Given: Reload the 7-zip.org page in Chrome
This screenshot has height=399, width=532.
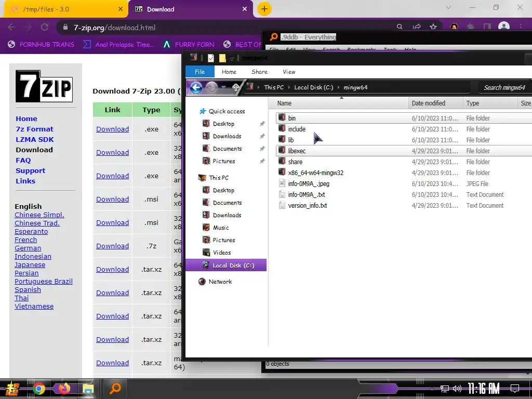Looking at the screenshot, I should click(45, 27).
